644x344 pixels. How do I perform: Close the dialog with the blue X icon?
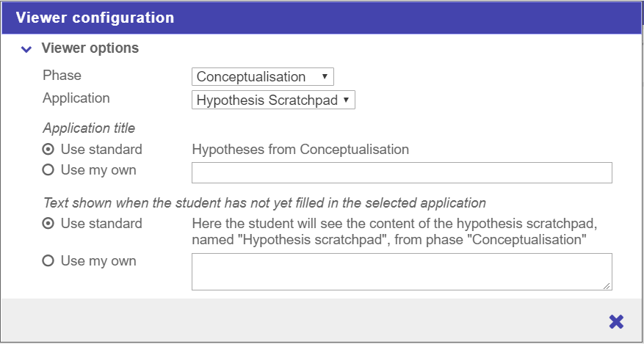point(616,321)
